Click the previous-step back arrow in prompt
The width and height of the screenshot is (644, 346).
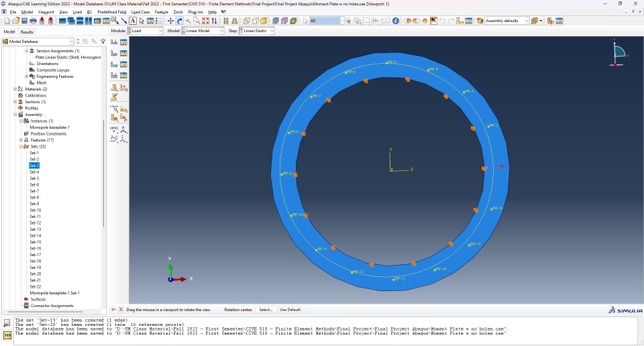[x=114, y=310]
